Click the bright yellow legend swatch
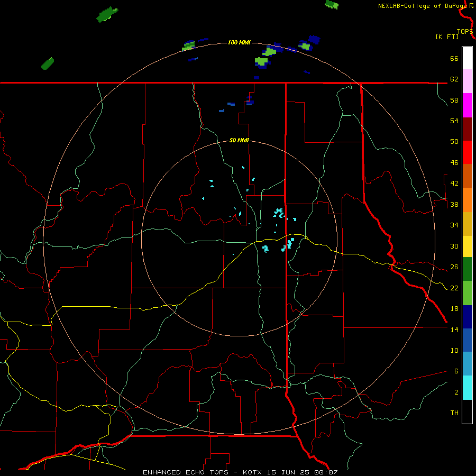This screenshot has height=476, width=476. (x=467, y=246)
